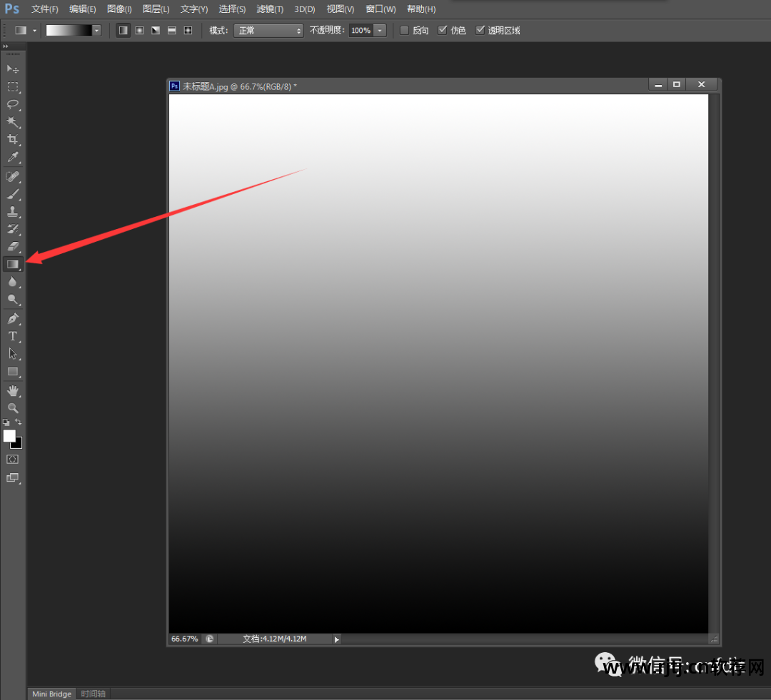This screenshot has height=700, width=771.
Task: Select the Move tool
Action: click(x=13, y=69)
